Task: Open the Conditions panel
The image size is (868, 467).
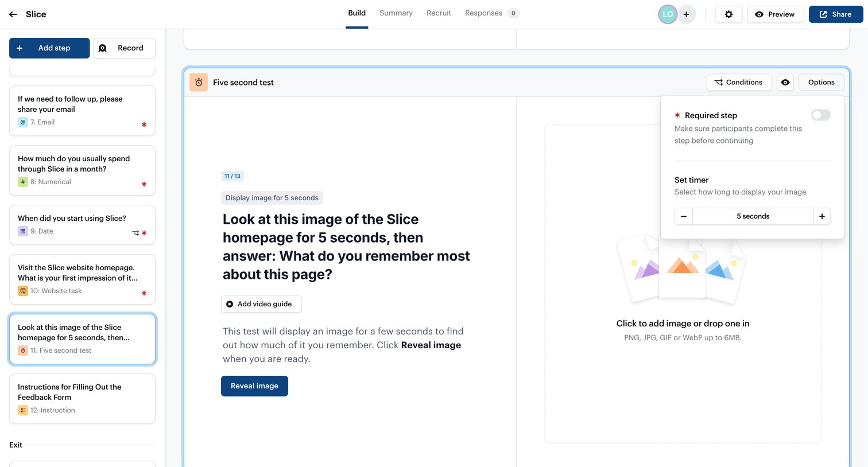Action: (739, 83)
